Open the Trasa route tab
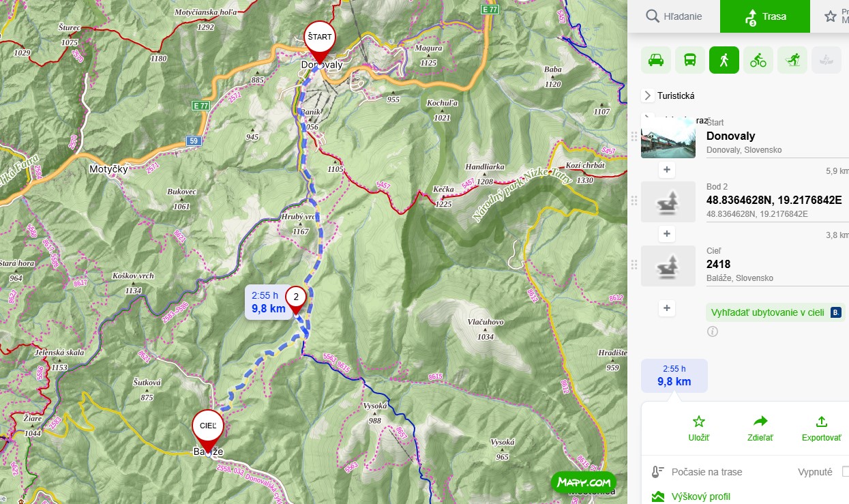 (x=765, y=16)
